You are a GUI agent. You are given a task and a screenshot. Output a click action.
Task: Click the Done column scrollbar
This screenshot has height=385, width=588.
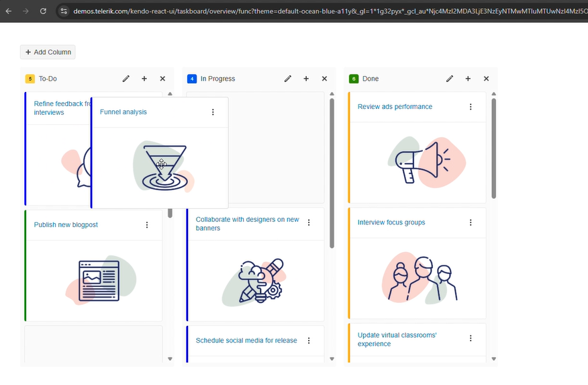click(x=494, y=148)
